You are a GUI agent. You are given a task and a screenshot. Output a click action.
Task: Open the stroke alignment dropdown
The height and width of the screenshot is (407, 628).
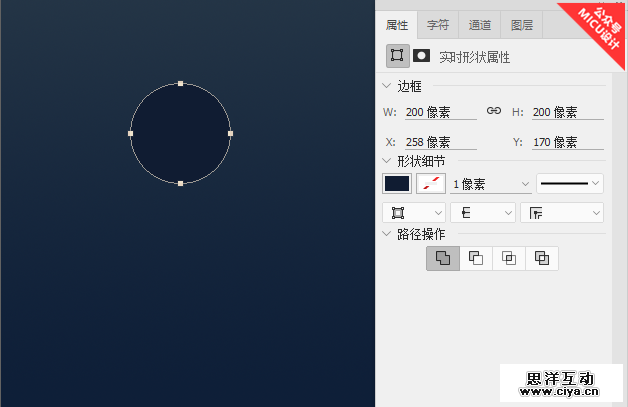coord(414,212)
